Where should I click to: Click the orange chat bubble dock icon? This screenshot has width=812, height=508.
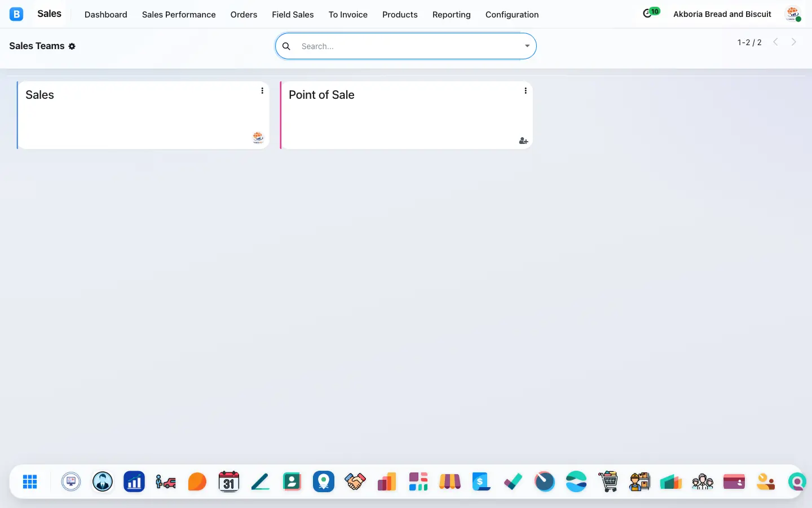[197, 481]
